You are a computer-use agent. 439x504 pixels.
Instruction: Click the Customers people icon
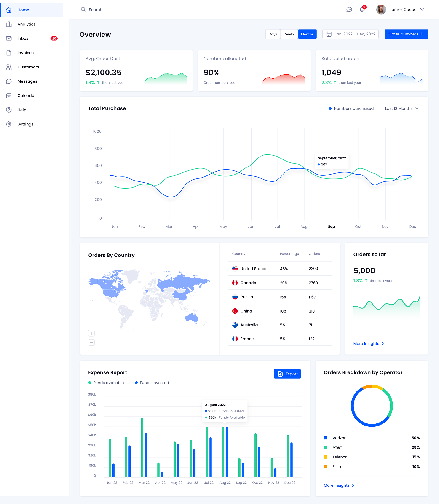click(9, 67)
